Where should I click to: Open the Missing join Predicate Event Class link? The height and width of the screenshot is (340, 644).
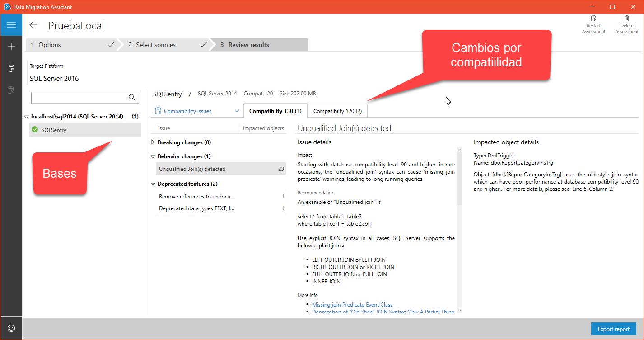click(352, 304)
